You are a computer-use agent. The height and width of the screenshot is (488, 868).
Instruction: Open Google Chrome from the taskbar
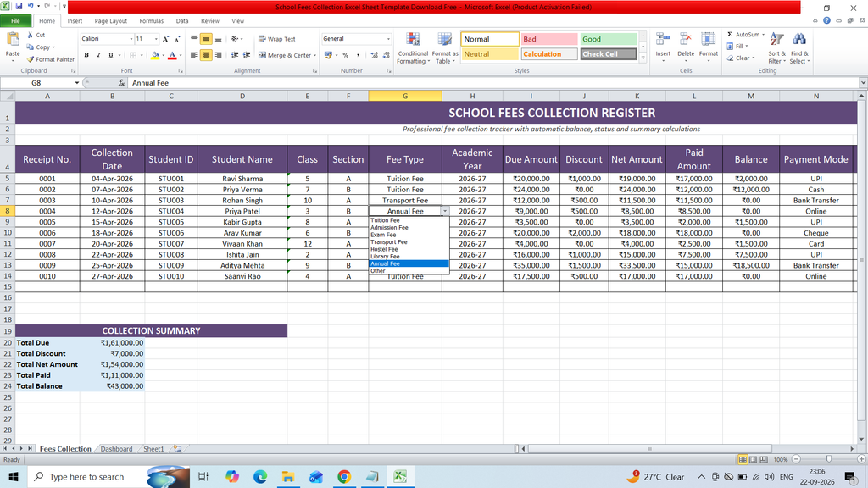[x=344, y=476]
